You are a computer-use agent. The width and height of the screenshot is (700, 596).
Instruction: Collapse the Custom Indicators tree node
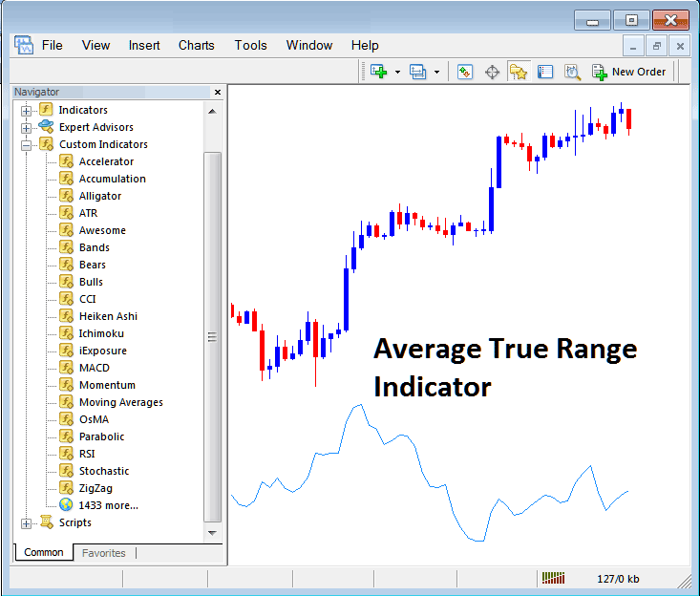pyautogui.click(x=26, y=145)
